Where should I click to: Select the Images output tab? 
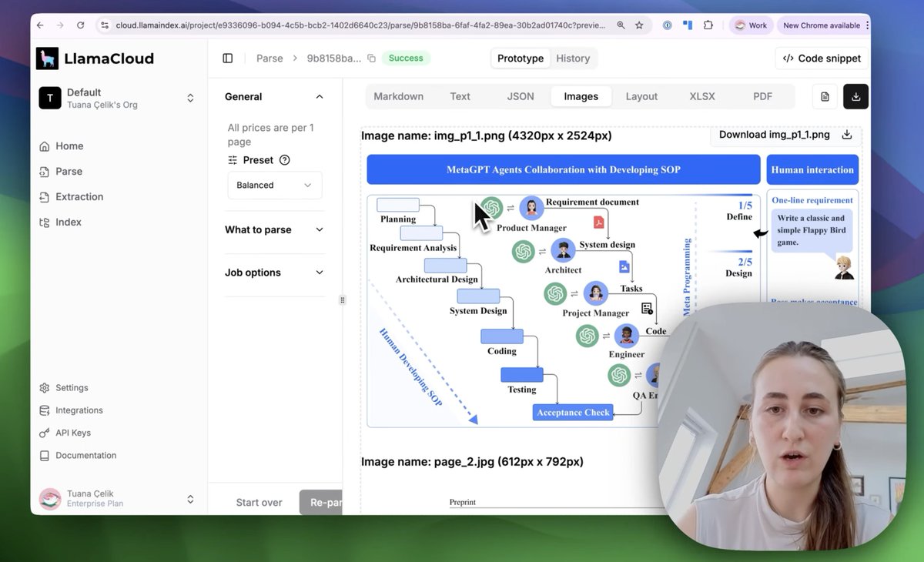coord(581,96)
